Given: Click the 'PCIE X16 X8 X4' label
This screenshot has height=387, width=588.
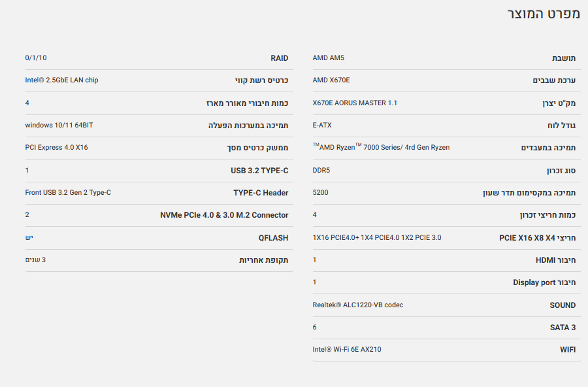Looking at the screenshot, I should point(537,238).
